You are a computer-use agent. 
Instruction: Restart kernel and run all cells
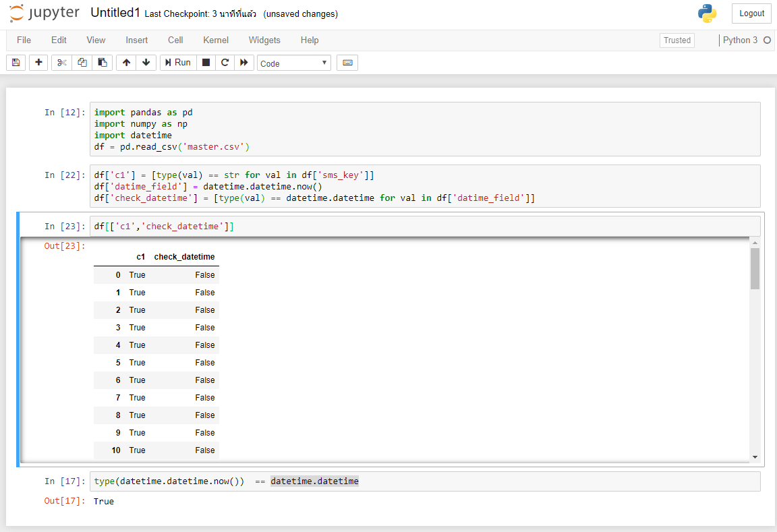pyautogui.click(x=244, y=62)
